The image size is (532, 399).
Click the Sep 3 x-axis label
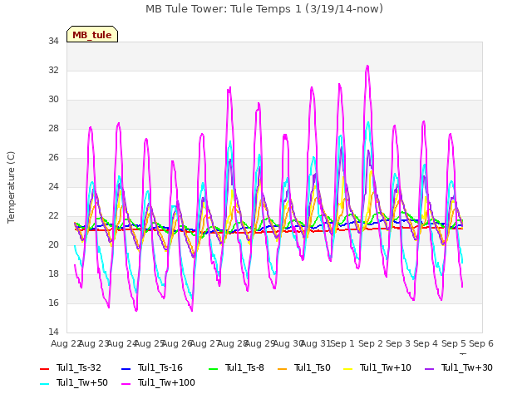398,343
